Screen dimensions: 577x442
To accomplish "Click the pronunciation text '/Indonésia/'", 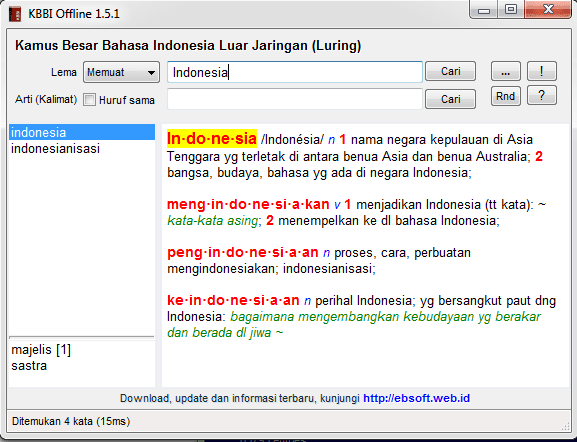I will (x=292, y=140).
